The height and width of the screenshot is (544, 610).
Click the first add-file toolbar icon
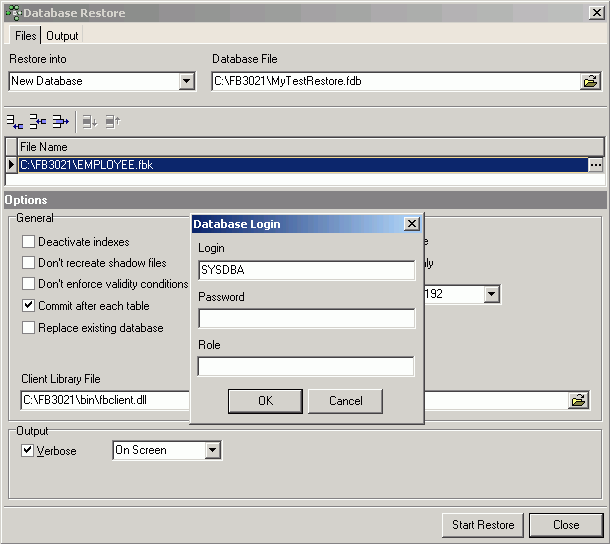click(x=15, y=122)
